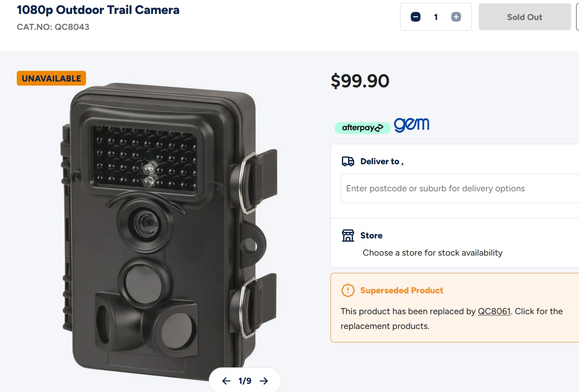
Task: Click the Sold Out button
Action: pyautogui.click(x=525, y=17)
